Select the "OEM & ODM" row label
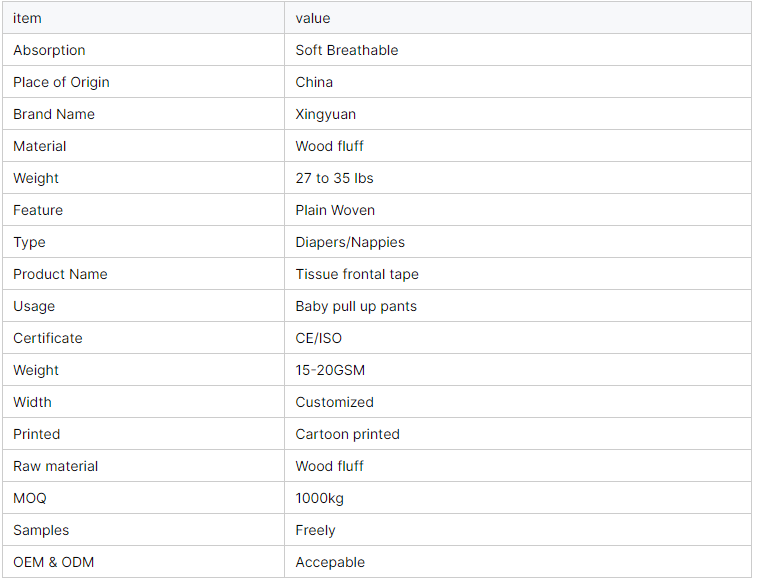Image resolution: width=758 pixels, height=579 pixels. tap(53, 562)
